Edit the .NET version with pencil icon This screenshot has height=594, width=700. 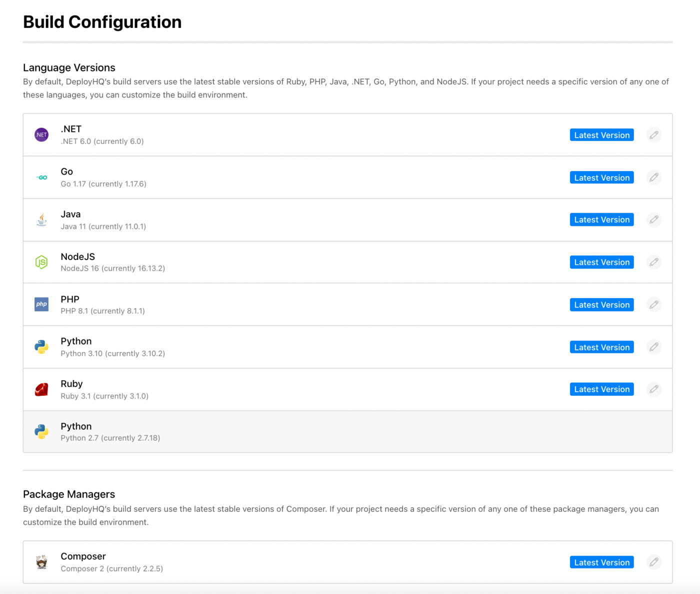click(x=654, y=135)
